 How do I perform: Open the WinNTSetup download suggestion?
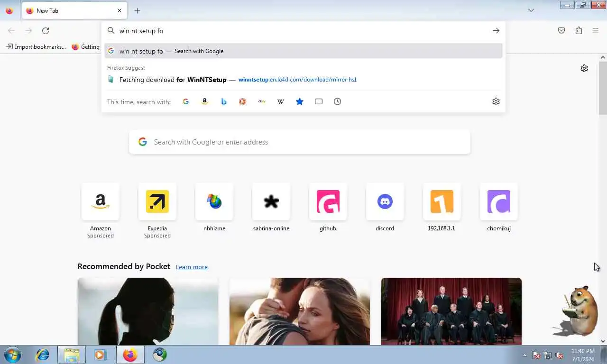[x=303, y=80]
